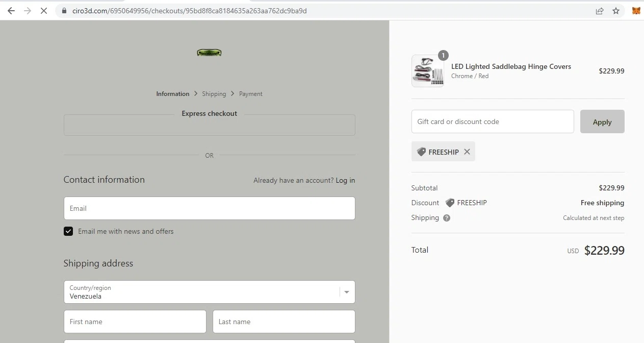Viewport: 644px width, 343px height.
Task: Click the Log in link
Action: click(345, 180)
